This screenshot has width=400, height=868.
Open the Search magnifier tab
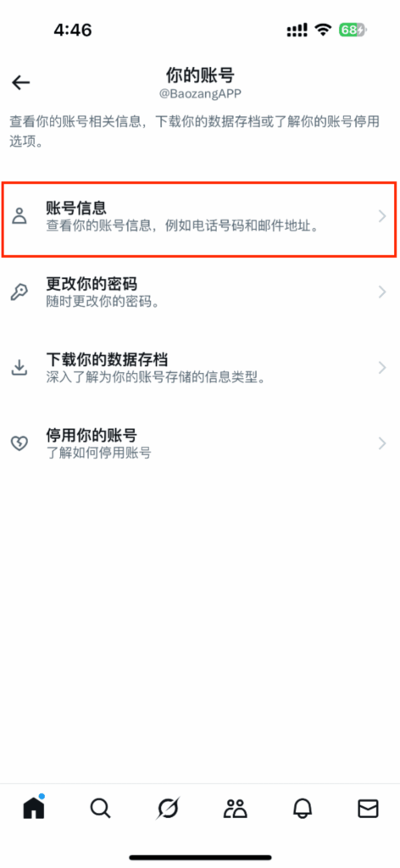[x=100, y=809]
